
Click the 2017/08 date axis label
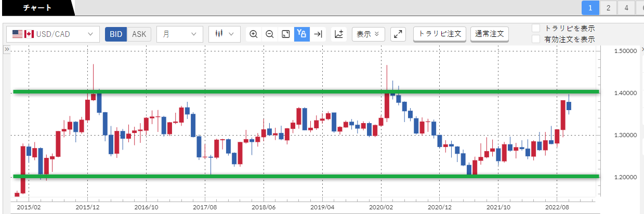point(205,206)
